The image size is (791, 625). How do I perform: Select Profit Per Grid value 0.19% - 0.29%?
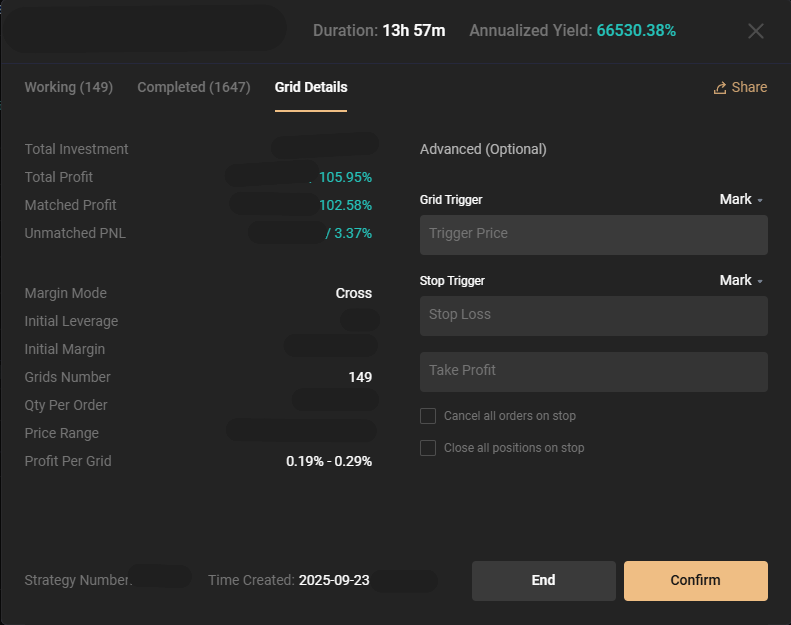(x=329, y=462)
